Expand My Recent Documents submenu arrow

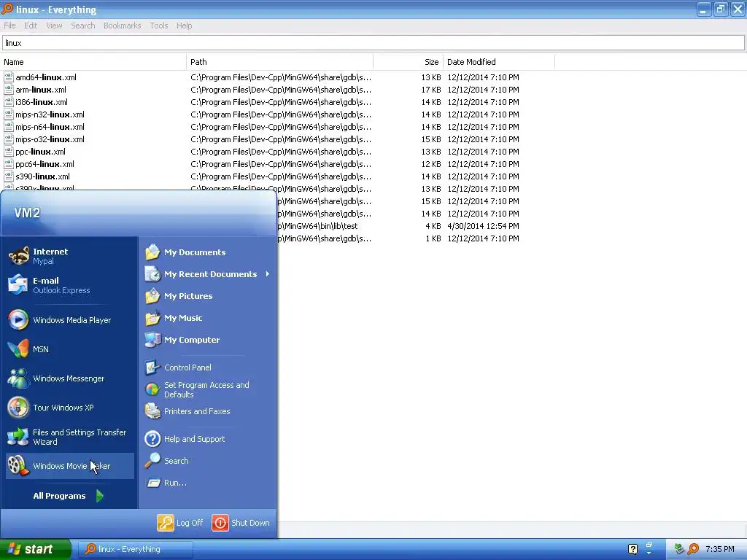[268, 274]
